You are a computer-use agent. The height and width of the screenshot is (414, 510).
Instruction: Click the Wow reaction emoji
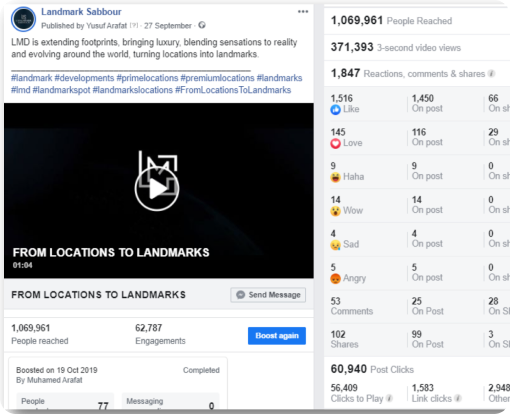click(335, 211)
